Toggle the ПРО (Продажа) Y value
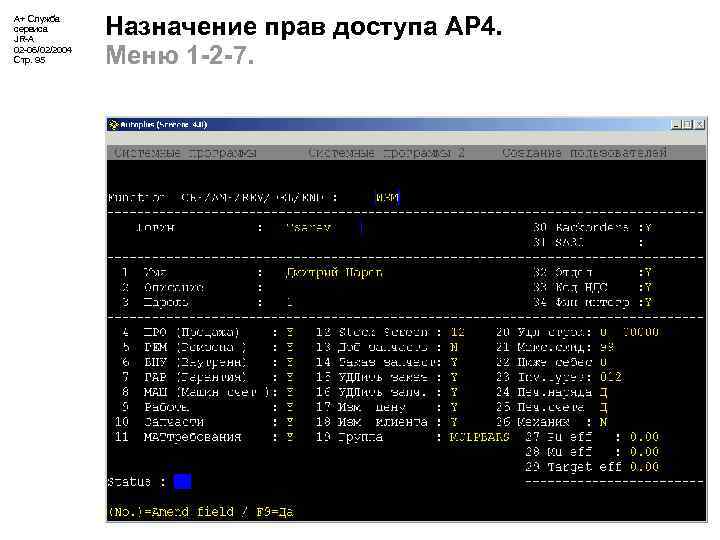Screen dimensions: 720x540 click(x=290, y=332)
